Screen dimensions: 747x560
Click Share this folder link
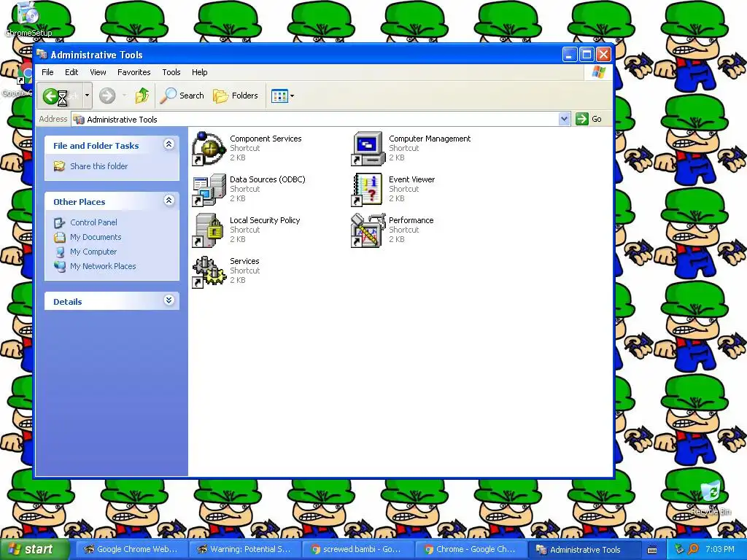(99, 166)
